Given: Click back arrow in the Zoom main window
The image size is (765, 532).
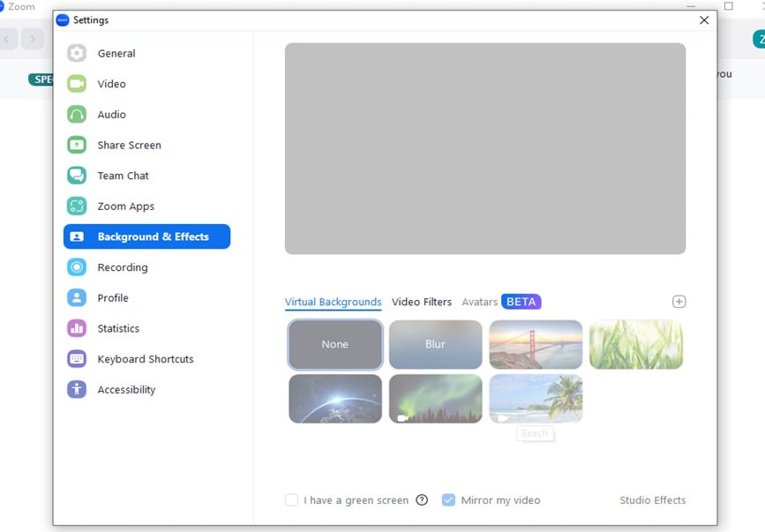Looking at the screenshot, I should [x=8, y=39].
